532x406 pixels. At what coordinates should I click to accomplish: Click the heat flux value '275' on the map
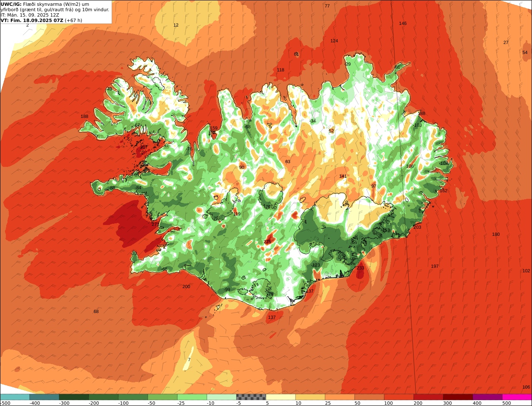click(x=267, y=242)
